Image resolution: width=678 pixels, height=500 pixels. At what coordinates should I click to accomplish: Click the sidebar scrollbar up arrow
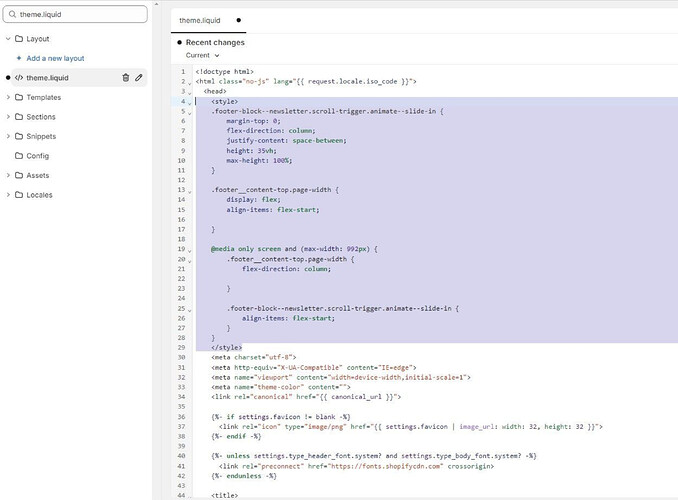pos(157,4)
